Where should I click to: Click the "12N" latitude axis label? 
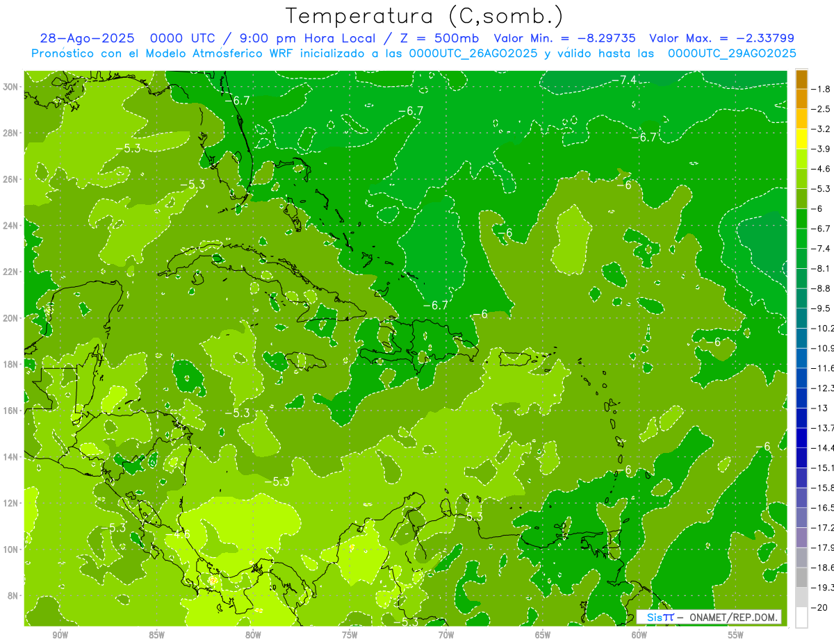[x=10, y=503]
